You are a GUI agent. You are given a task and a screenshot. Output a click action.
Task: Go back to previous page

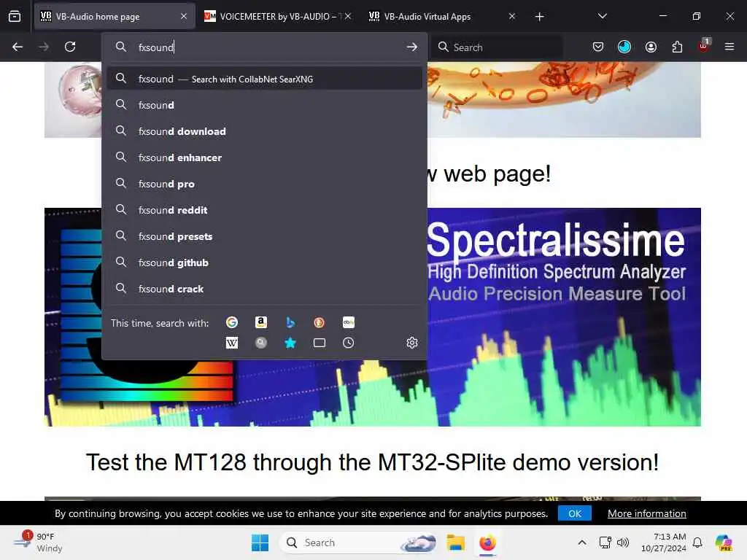[18, 47]
